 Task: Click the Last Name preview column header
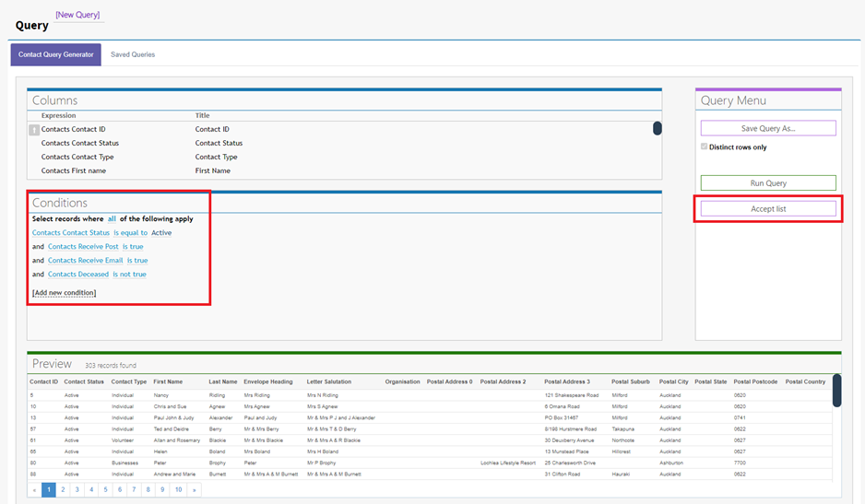coord(223,381)
